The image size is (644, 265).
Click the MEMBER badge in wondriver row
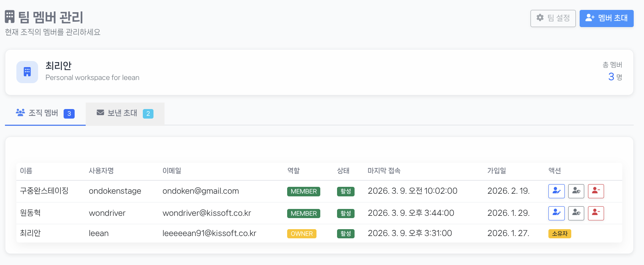coord(304,214)
